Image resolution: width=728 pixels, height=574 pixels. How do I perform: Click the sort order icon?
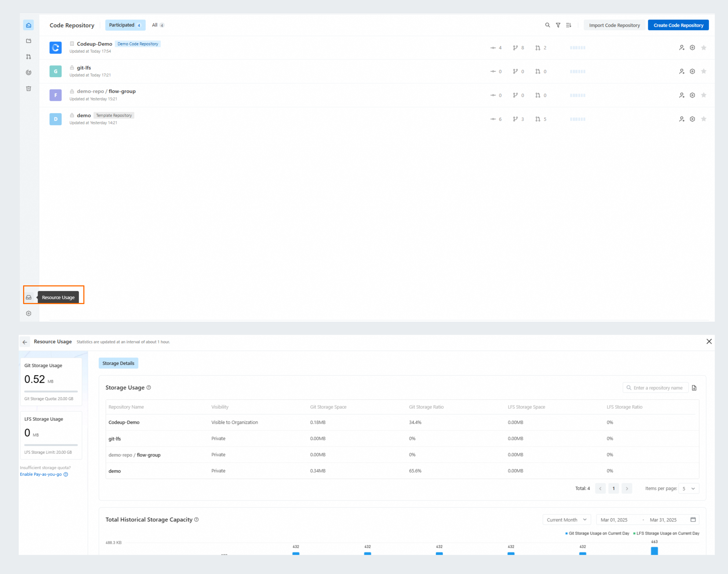pos(568,25)
